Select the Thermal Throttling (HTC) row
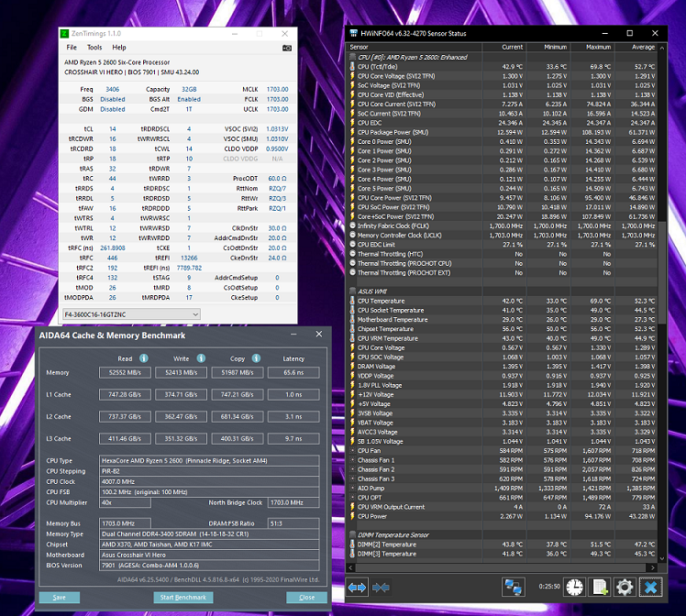 coord(503,254)
